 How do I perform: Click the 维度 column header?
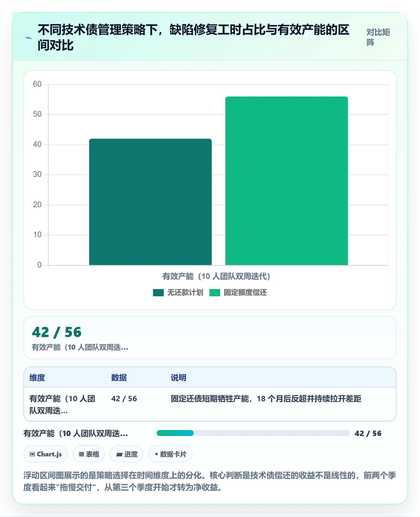click(37, 378)
